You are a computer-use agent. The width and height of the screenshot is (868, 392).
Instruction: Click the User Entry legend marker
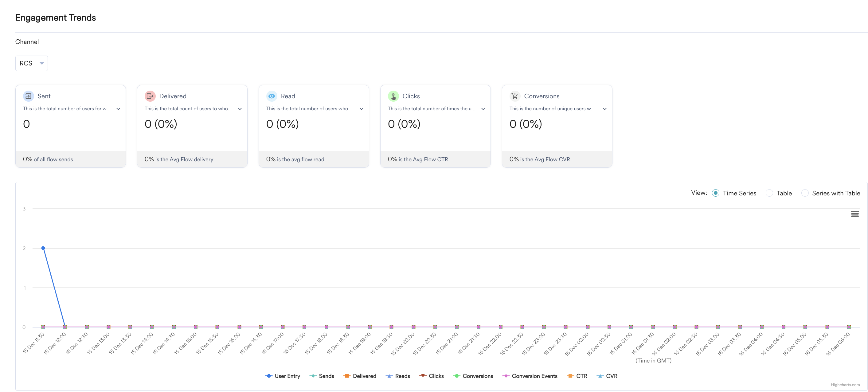coord(268,376)
